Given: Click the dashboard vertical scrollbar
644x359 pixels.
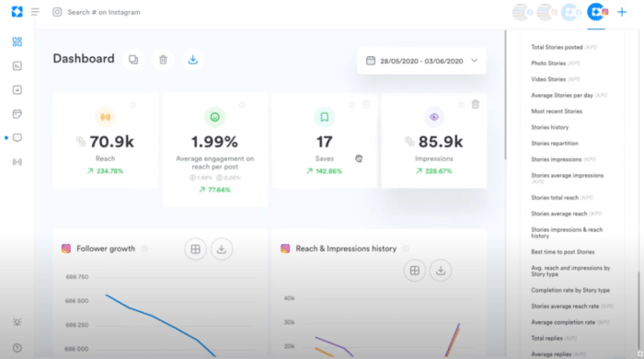Looking at the screenshot, I should pos(505,95).
